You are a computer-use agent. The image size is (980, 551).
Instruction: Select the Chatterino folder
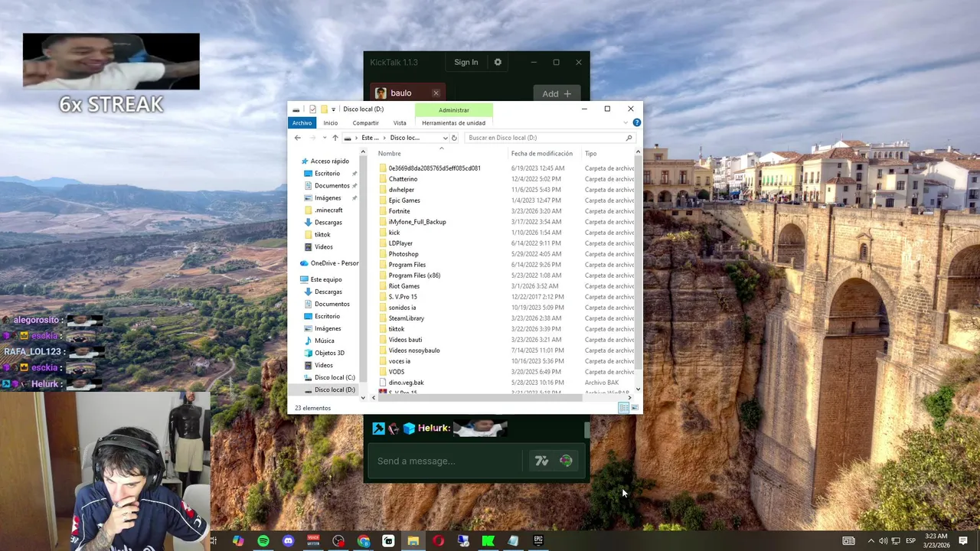(x=403, y=179)
